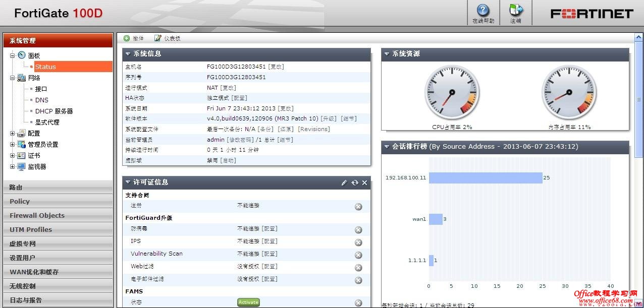Click the status X icon for FAMS 状态 row

point(358,303)
